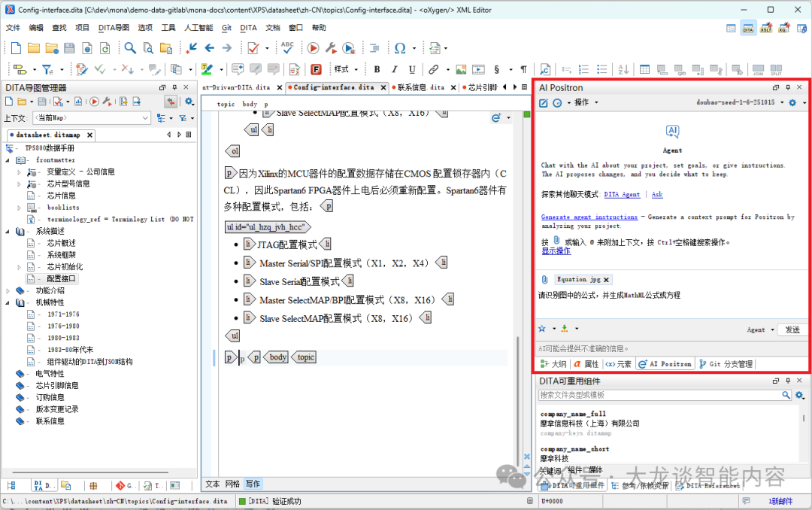Click the Insert Paragraph pilcrow icon
812x510 pixels.
[x=523, y=69]
